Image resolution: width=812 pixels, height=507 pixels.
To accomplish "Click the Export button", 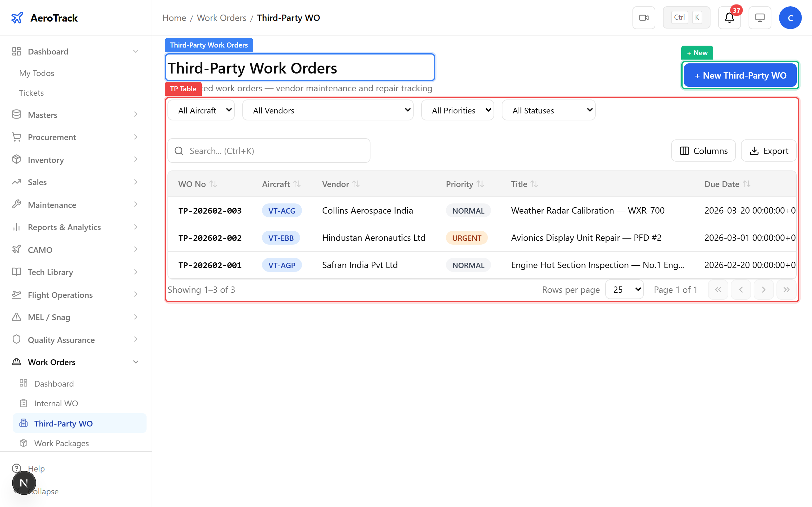I will pyautogui.click(x=769, y=151).
